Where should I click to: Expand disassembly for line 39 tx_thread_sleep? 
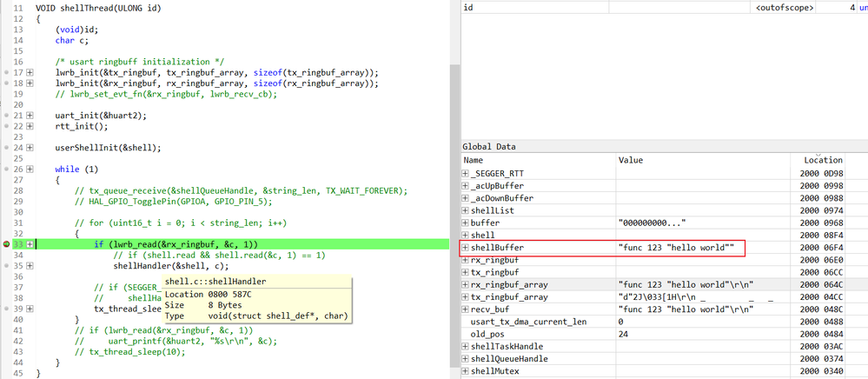[x=30, y=309]
